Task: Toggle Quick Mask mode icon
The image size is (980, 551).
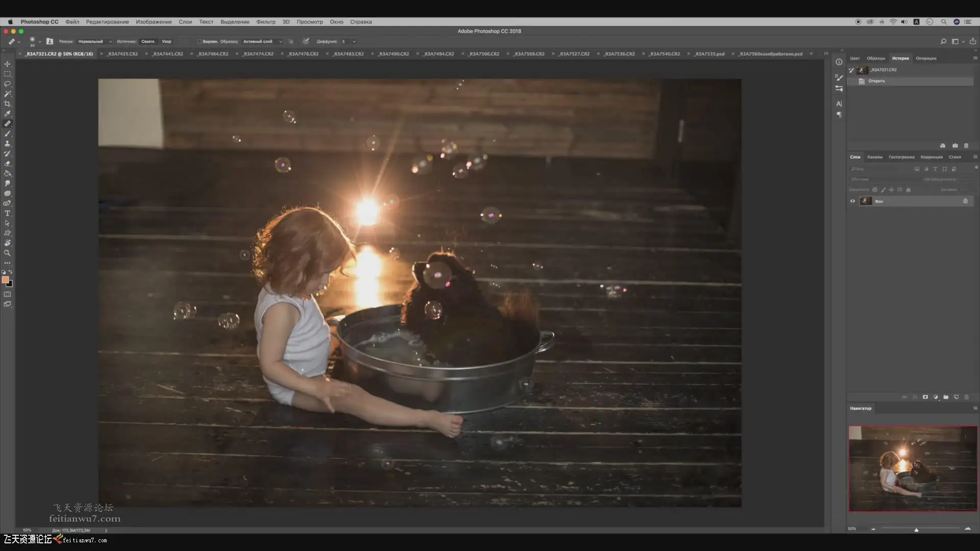Action: 7,294
